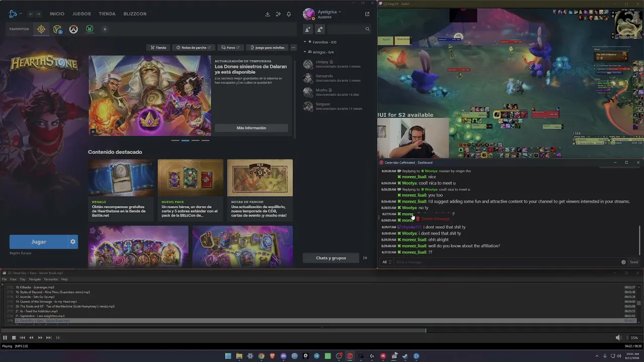
Task: Rewind the current track in music player
Action: (x=31, y=338)
